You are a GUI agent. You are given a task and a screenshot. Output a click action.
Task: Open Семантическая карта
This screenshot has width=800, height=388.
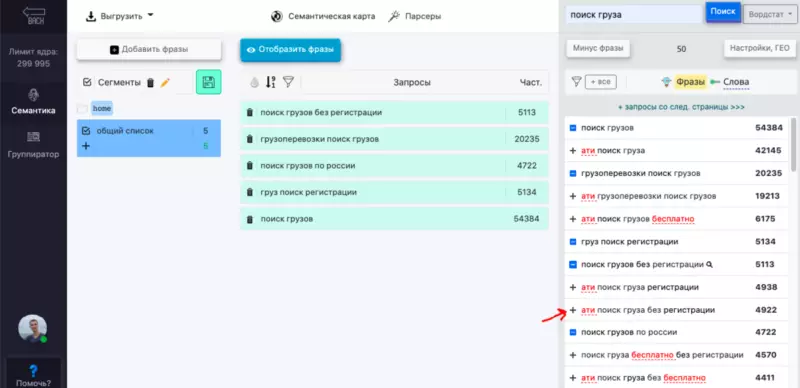tap(323, 16)
